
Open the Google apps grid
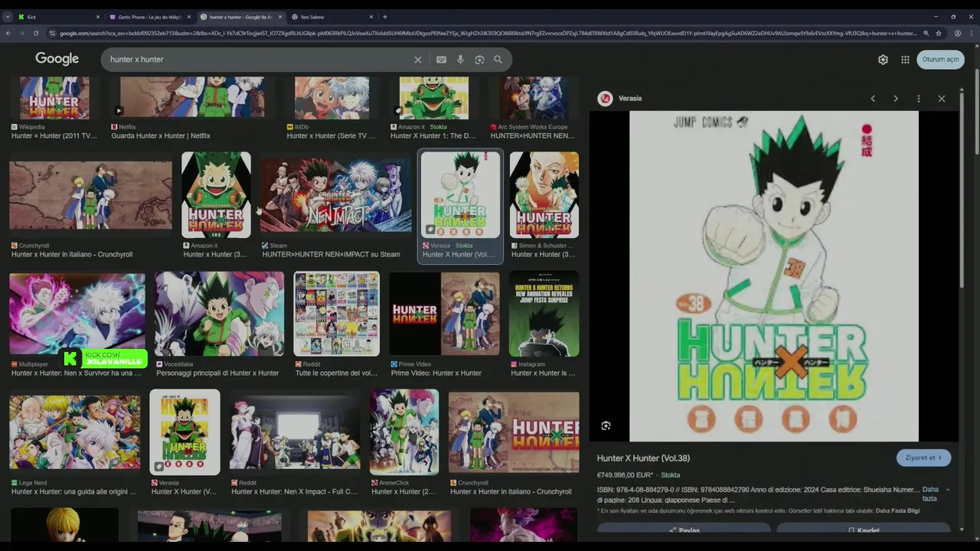click(x=905, y=60)
